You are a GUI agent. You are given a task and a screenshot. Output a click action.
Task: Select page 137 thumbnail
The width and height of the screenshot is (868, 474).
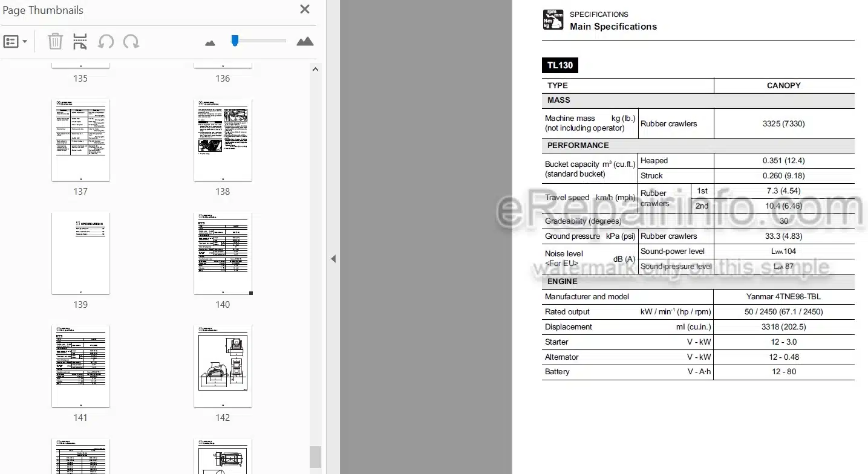80,140
